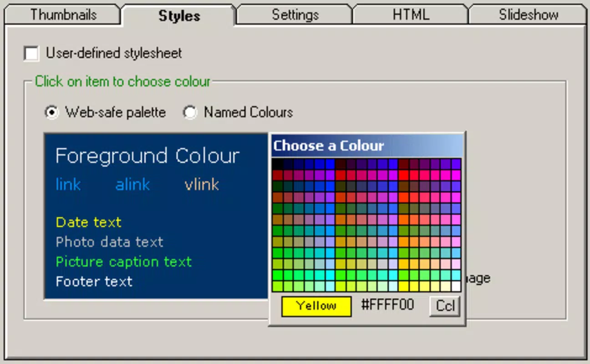590x364 pixels.
Task: Go to the HTML tab
Action: (x=411, y=15)
